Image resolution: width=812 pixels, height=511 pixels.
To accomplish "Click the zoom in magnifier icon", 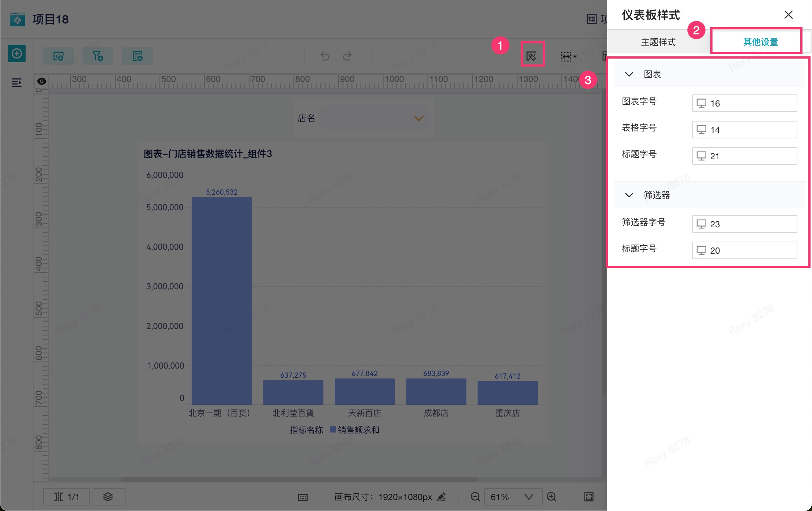I will click(x=551, y=497).
